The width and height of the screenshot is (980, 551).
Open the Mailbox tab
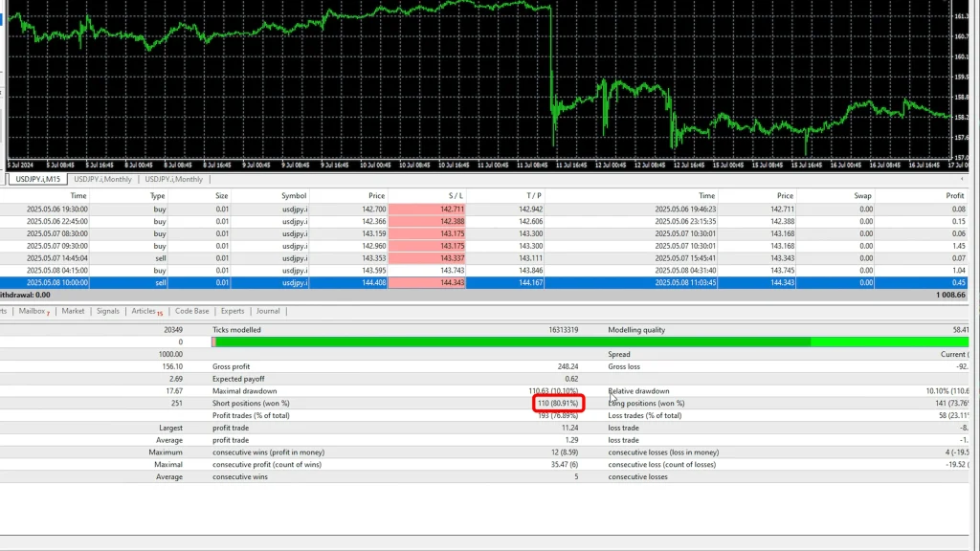coord(34,311)
